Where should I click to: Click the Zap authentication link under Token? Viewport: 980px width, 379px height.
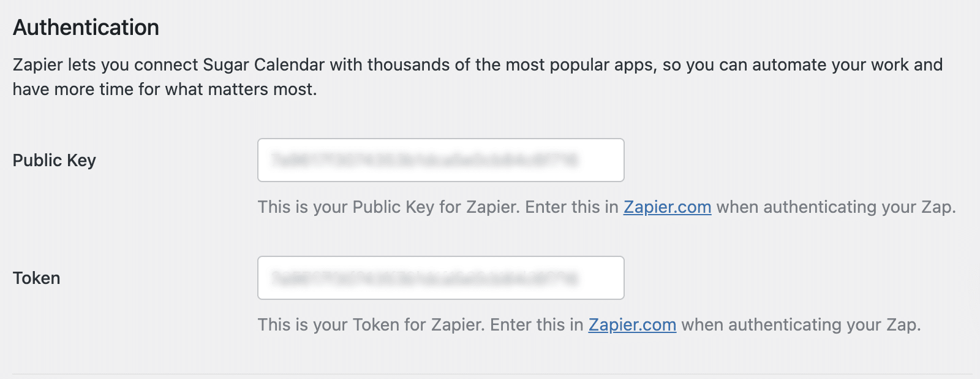pos(631,325)
